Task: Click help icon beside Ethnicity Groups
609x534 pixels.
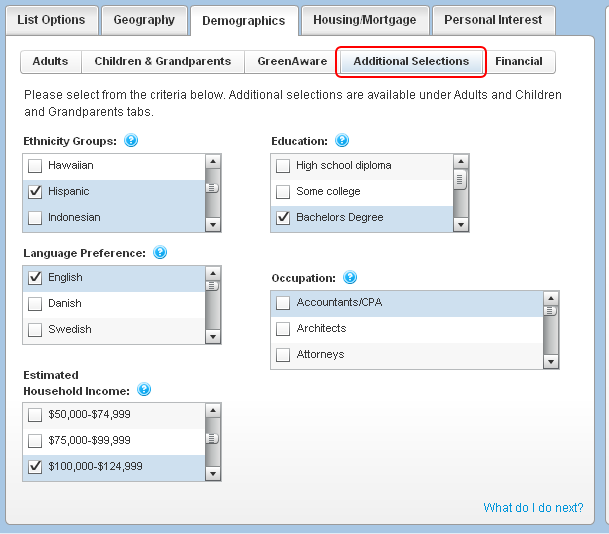Action: click(x=131, y=141)
